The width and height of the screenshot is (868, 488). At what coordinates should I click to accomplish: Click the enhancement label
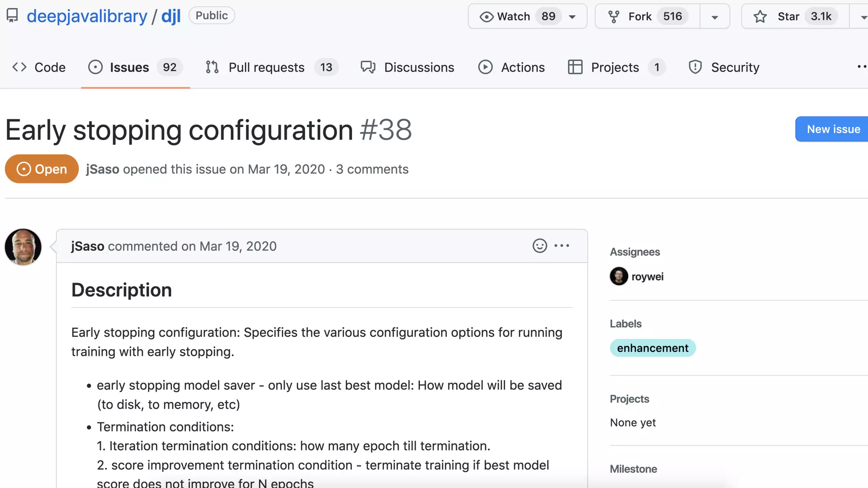coord(653,348)
